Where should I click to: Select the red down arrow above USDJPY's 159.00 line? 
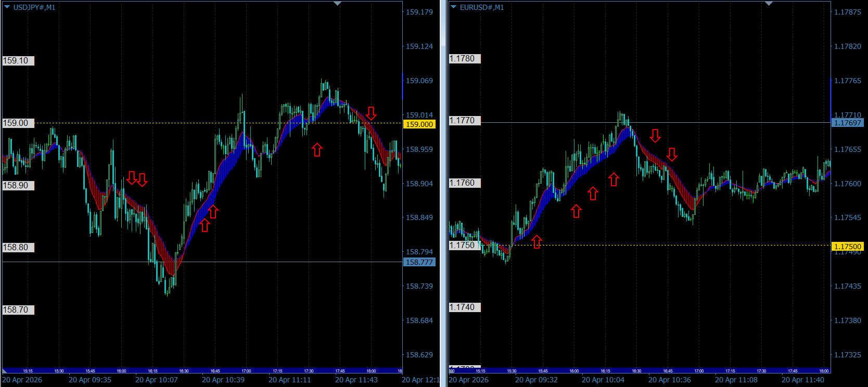[x=371, y=113]
